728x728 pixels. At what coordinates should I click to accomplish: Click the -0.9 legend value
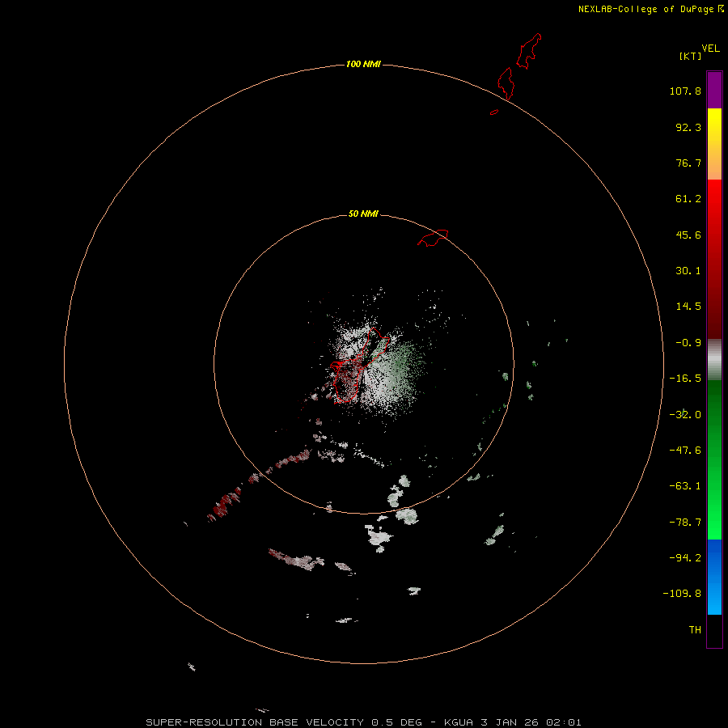tap(688, 343)
